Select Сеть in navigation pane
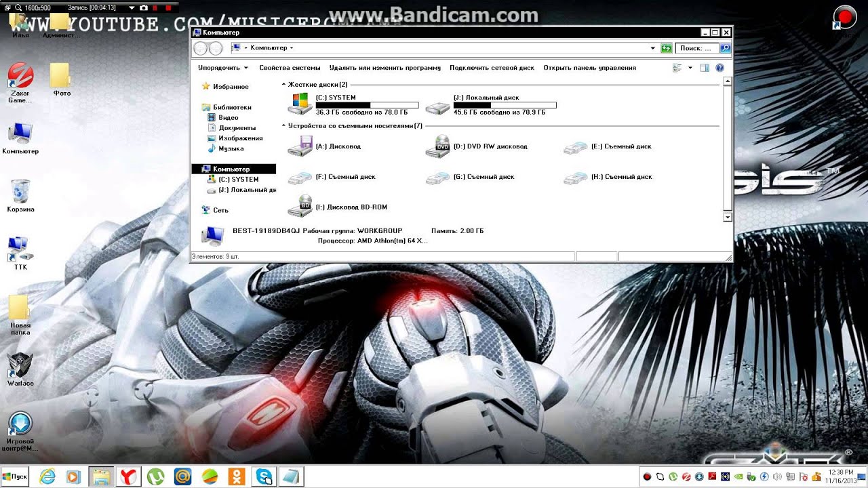Viewport: 868px width, 488px height. point(221,210)
